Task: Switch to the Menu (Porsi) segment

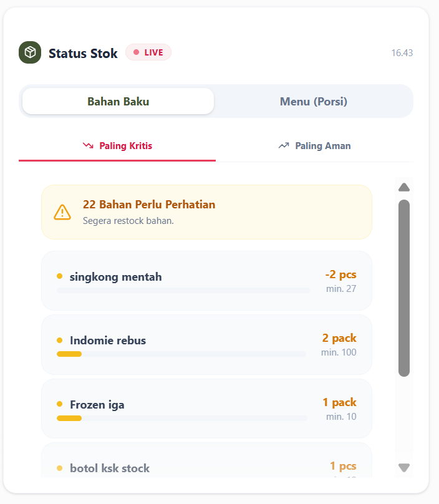Action: [313, 101]
